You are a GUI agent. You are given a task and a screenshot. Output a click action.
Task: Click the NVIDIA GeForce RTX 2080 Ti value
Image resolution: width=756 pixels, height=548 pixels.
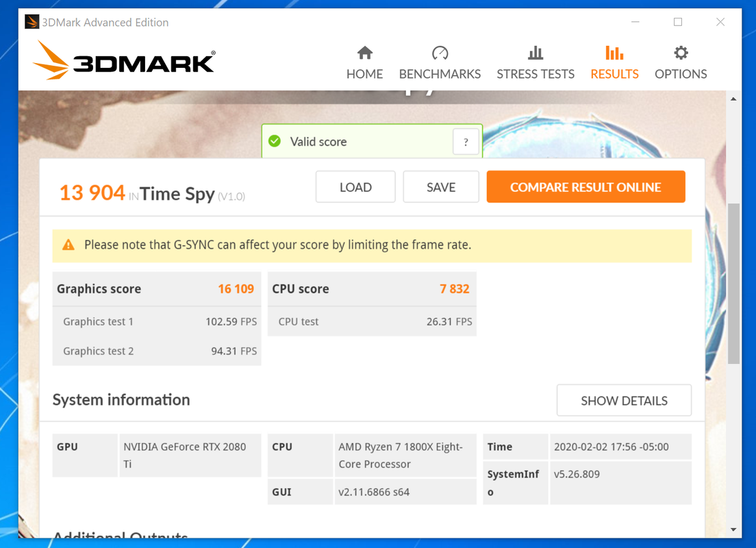190,456
